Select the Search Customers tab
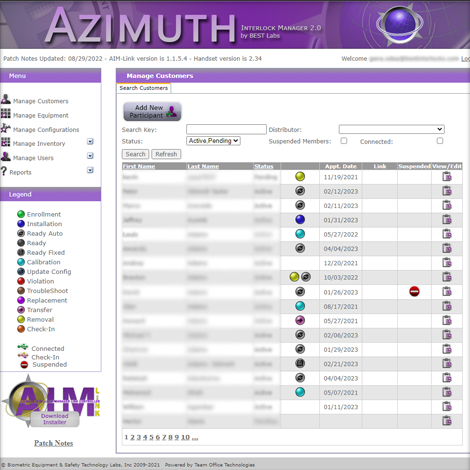Viewport: 470px width, 470px height. 144,88
